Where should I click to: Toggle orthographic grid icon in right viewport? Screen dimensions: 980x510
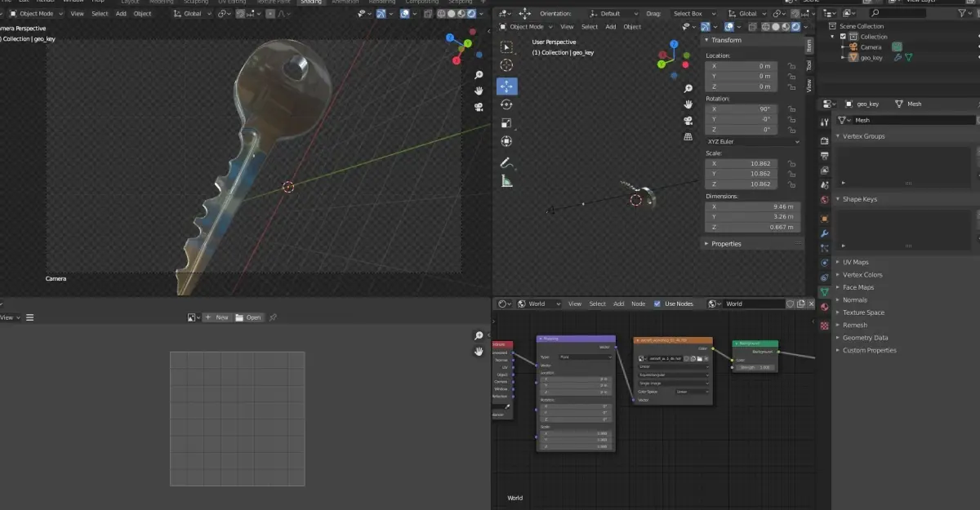point(688,136)
